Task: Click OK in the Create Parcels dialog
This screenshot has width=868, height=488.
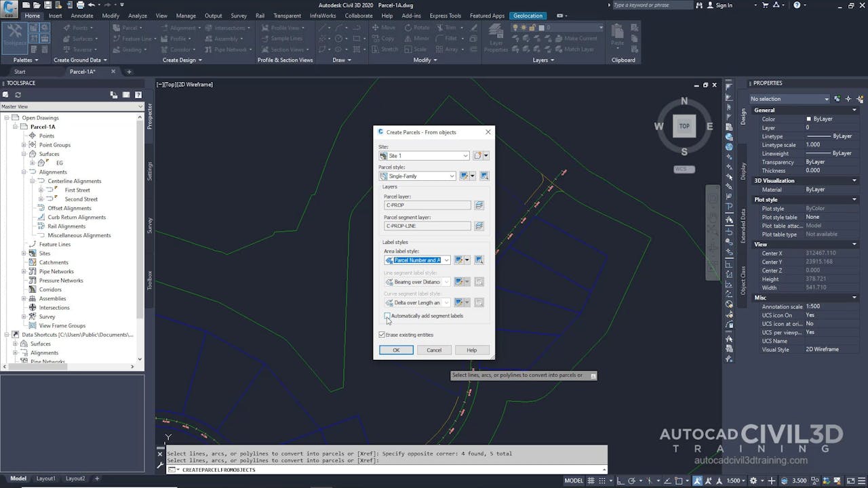Action: [397, 350]
